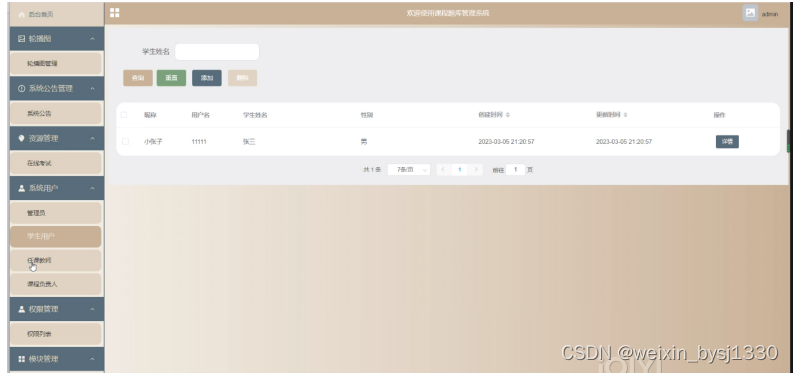The width and height of the screenshot is (794, 373).
Task: Click the info icon beside 系统公告管理
Action: click(x=21, y=89)
